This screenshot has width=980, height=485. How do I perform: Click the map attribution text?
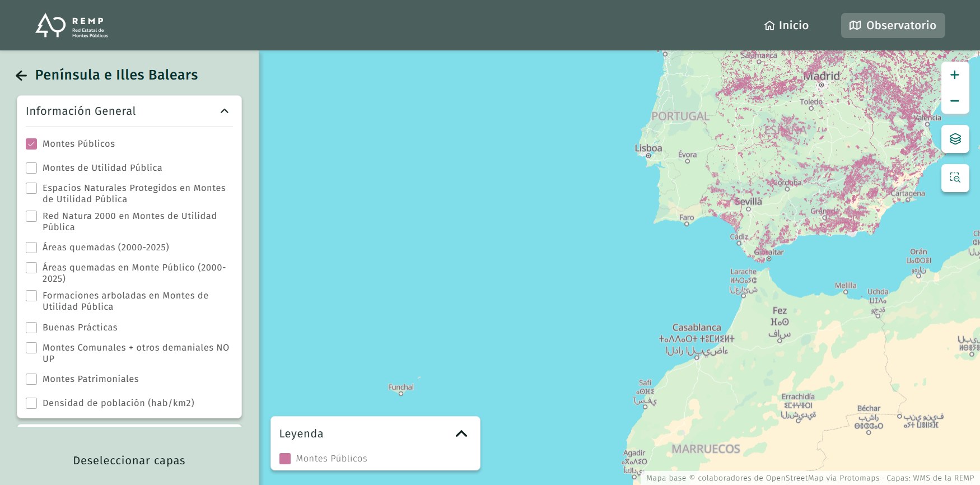pos(810,478)
